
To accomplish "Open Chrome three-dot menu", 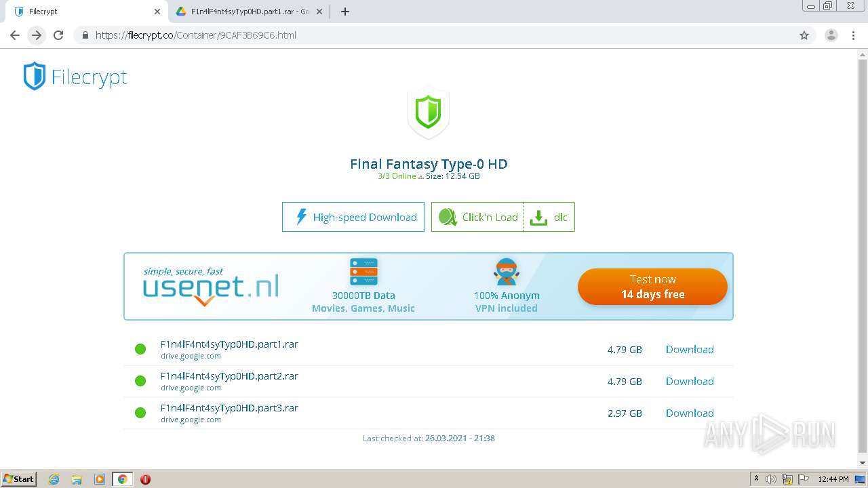I will pyautogui.click(x=853, y=35).
